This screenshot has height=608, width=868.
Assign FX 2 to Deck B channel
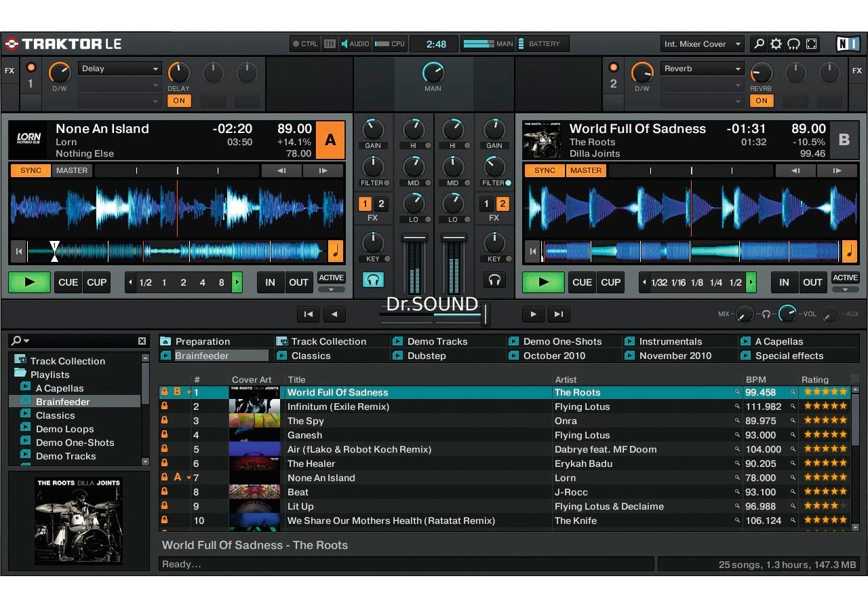tap(502, 204)
